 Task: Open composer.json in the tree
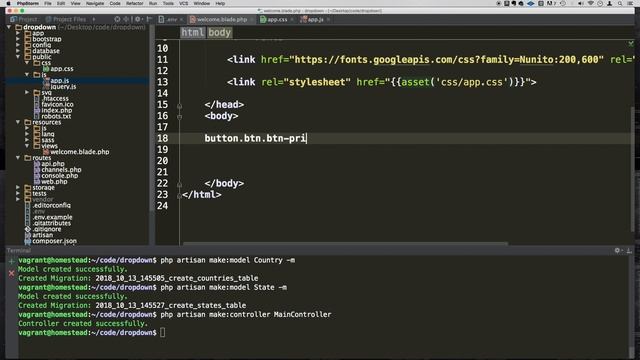pyautogui.click(x=51, y=241)
